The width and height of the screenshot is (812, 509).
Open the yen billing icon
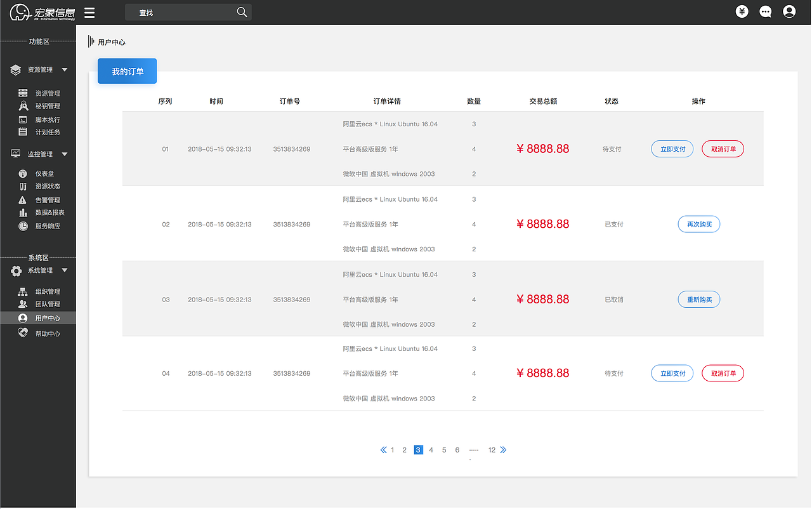coord(742,11)
